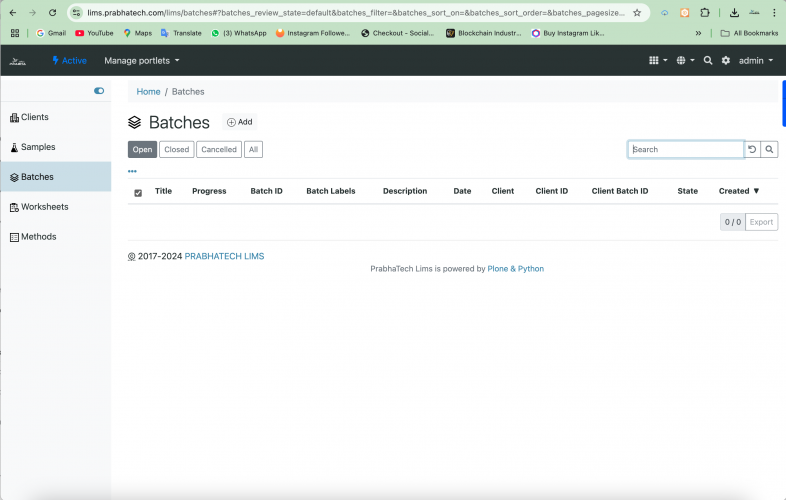This screenshot has height=500, width=786.
Task: Sort by Batch ID column
Action: point(266,191)
